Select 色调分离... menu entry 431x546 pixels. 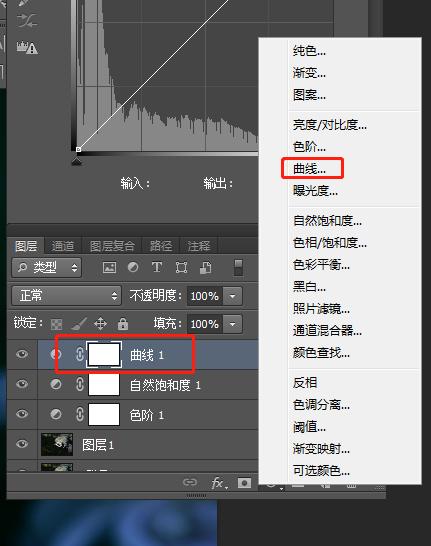coord(321,405)
